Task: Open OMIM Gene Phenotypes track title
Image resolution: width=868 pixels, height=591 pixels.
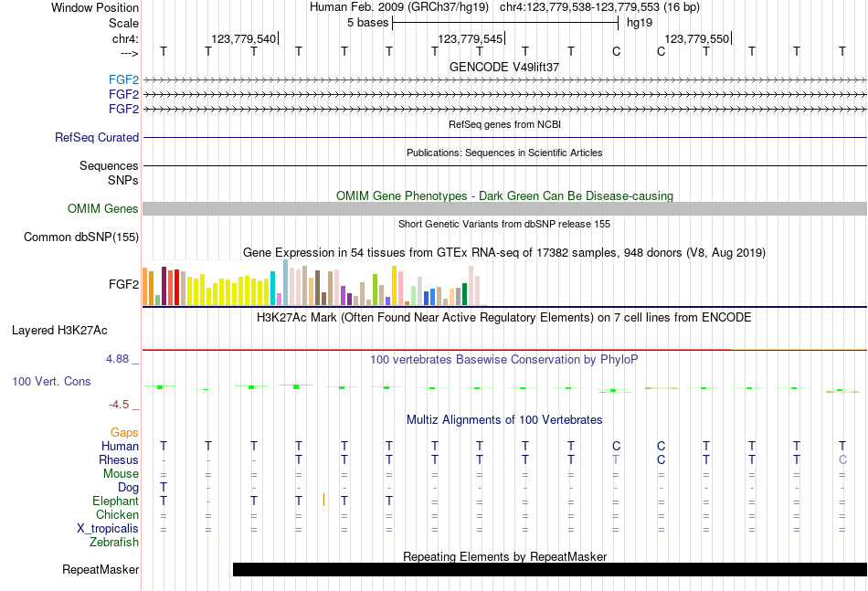Action: point(504,195)
